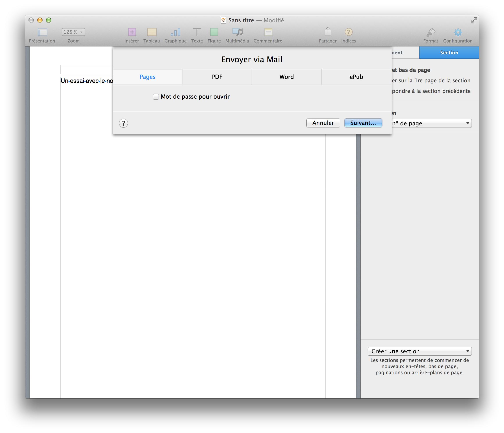
Task: Click the dialog help question mark button
Action: (123, 123)
